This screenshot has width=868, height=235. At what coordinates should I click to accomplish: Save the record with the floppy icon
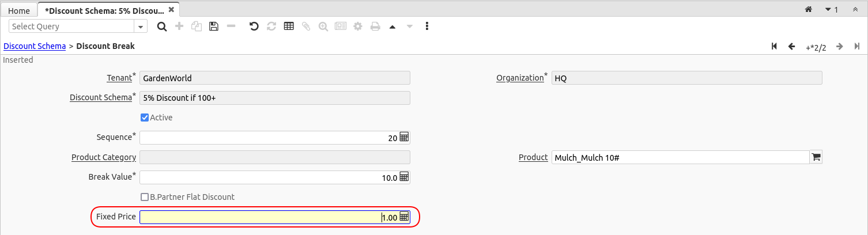tap(214, 26)
